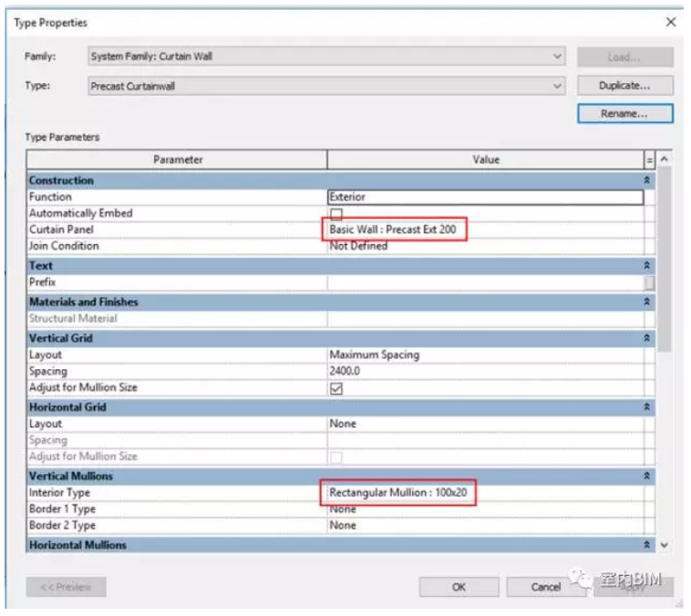This screenshot has height=616, width=691.
Task: Click the Border 2 Type parameter label
Action: point(62,525)
